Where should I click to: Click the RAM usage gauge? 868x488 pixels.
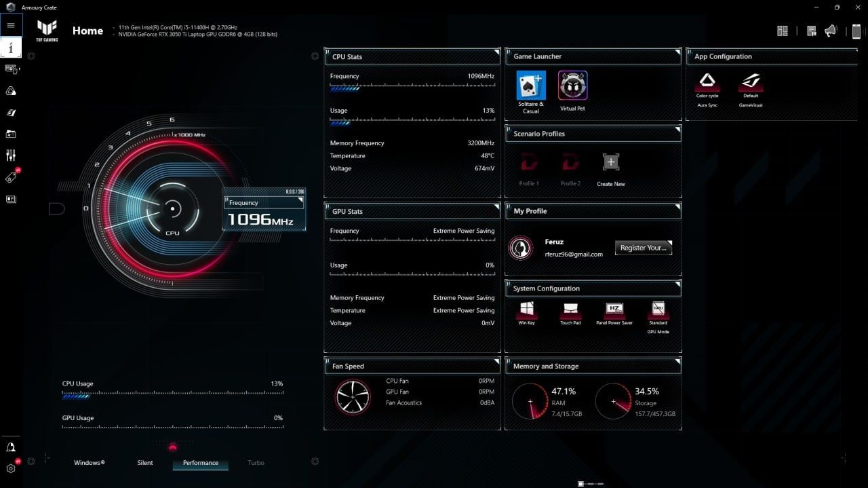[x=530, y=400]
